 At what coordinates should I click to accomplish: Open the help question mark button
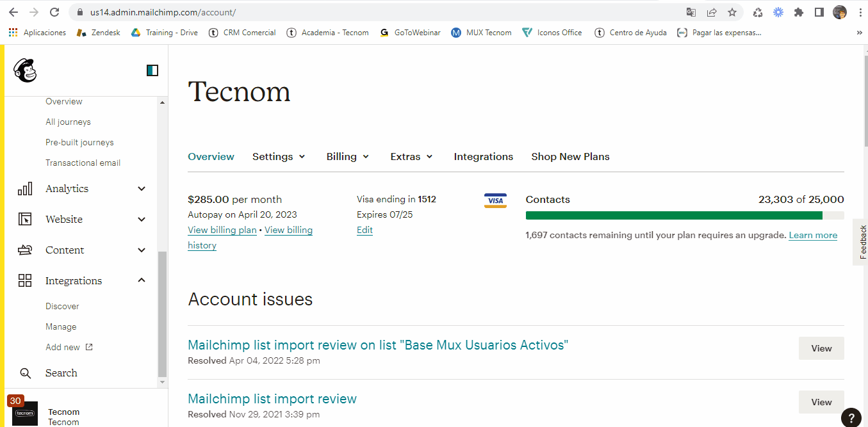(851, 417)
